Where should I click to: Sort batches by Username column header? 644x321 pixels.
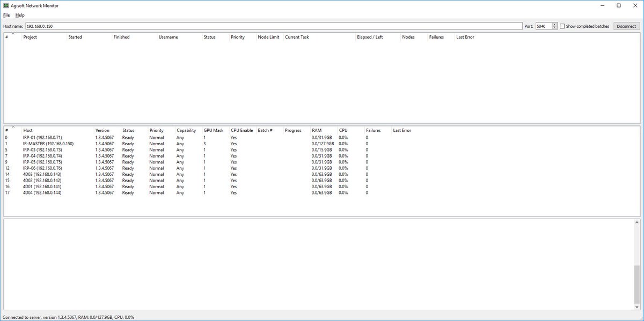(168, 37)
